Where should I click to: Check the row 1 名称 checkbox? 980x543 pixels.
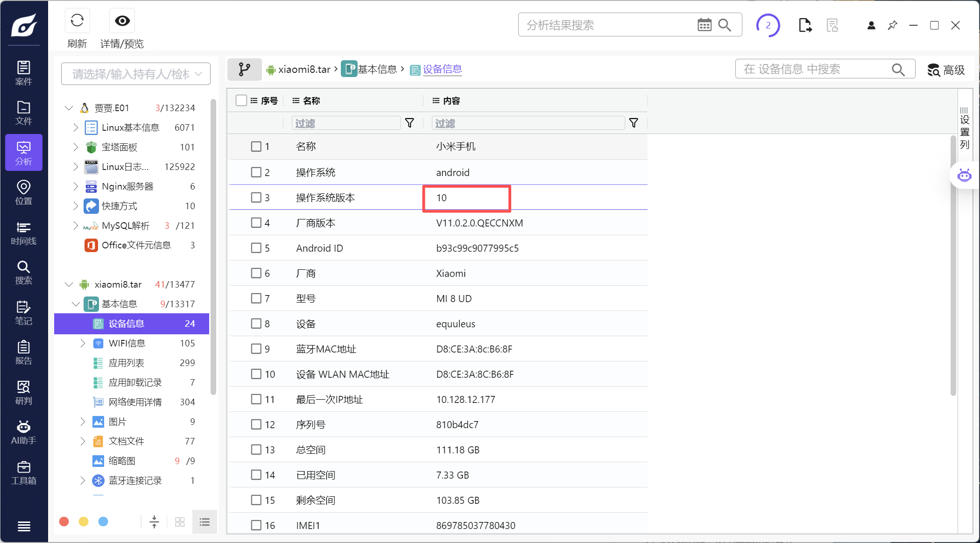[256, 147]
